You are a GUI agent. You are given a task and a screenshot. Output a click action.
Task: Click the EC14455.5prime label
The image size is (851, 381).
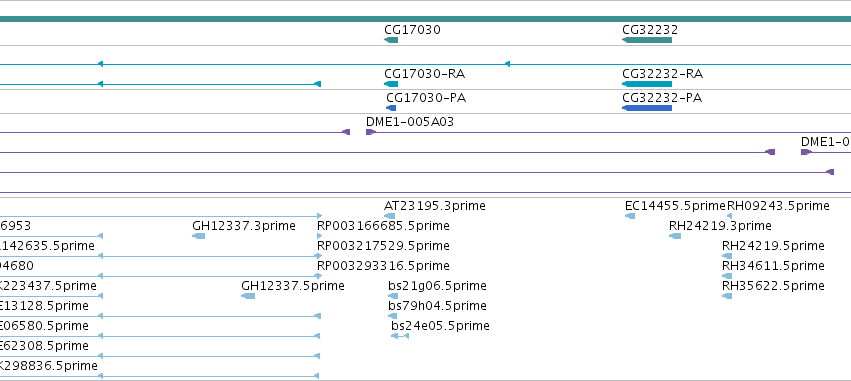pos(675,206)
